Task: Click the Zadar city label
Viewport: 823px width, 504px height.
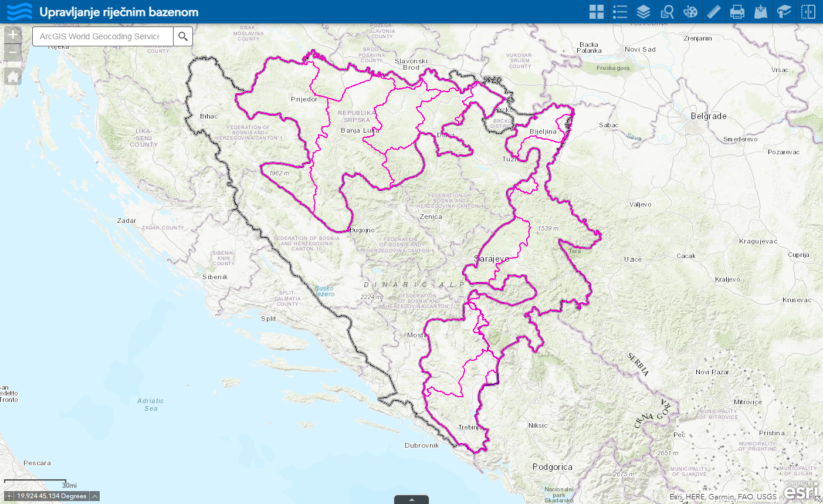Action: 127,221
